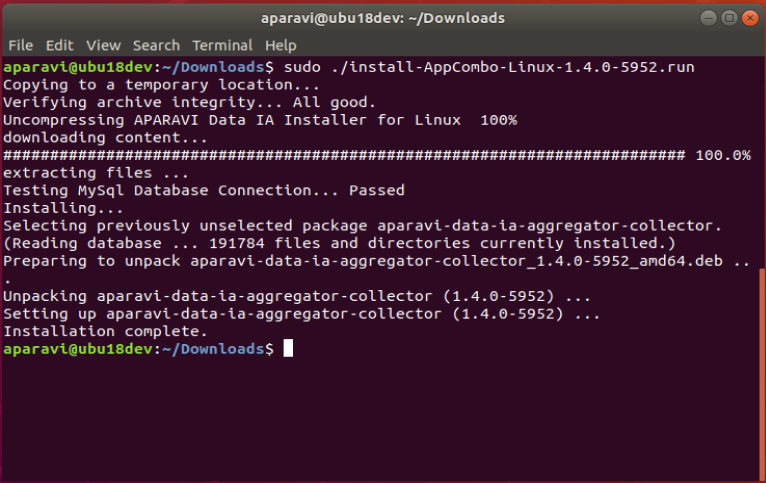Viewport: 766px width, 483px height.
Task: Open the View menu
Action: pos(103,45)
